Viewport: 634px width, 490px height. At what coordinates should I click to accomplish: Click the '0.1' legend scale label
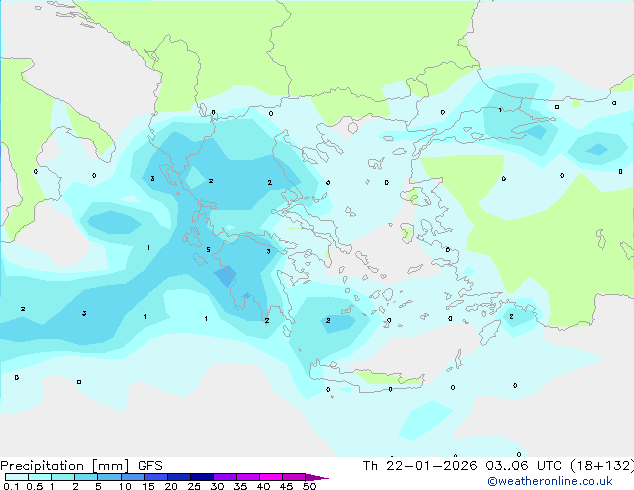tap(11, 486)
